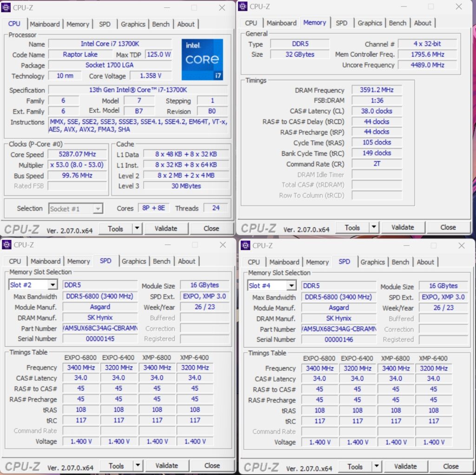Viewport: 476px width, 475px height.
Task: Open the About tab in the Memory timings window
Action: tap(423, 23)
